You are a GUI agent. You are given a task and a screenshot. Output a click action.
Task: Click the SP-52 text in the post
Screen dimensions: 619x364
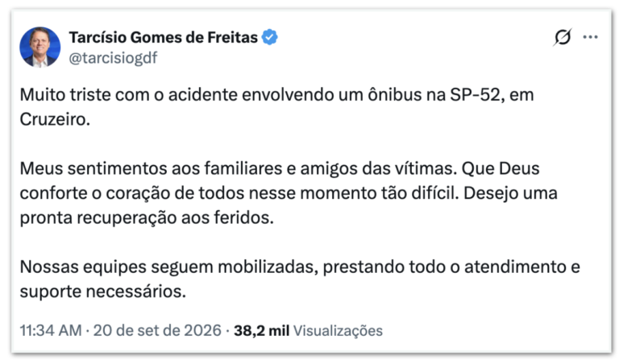coord(475,95)
